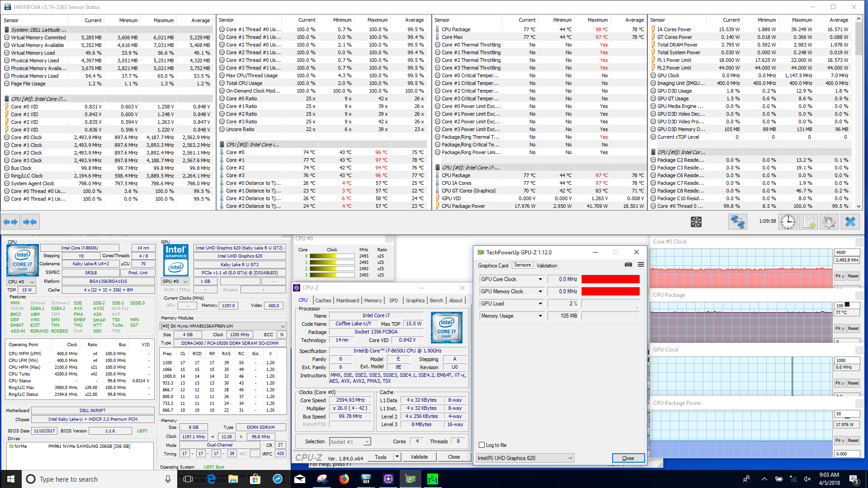
Task: Click the log file spreadsheet icon
Action: 808,222
